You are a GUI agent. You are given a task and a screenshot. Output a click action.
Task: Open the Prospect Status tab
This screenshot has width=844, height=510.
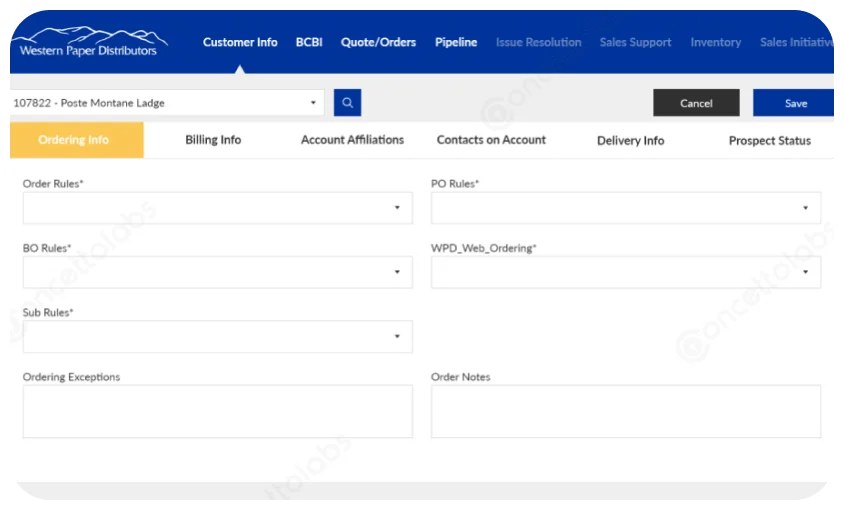coord(770,141)
